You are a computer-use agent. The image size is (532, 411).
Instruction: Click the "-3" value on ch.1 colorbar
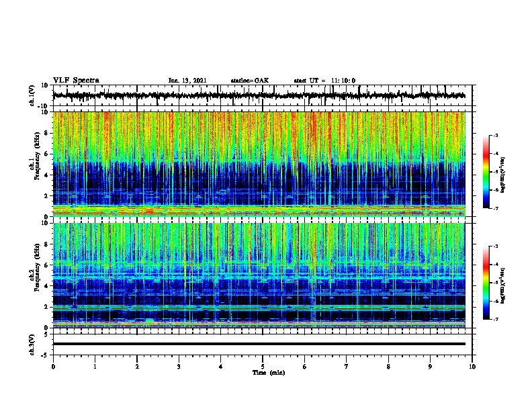pos(496,135)
